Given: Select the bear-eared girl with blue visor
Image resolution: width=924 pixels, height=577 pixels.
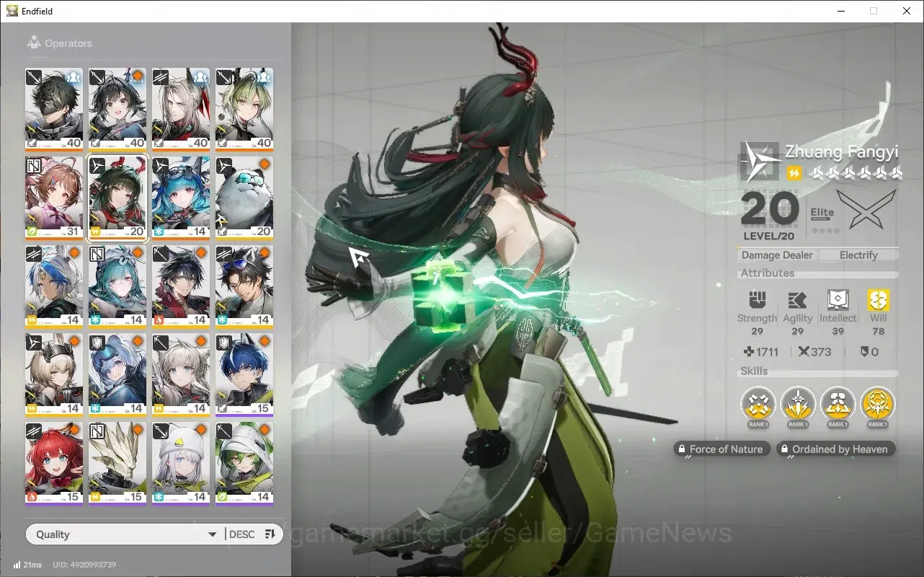Looking at the screenshot, I should (x=117, y=376).
